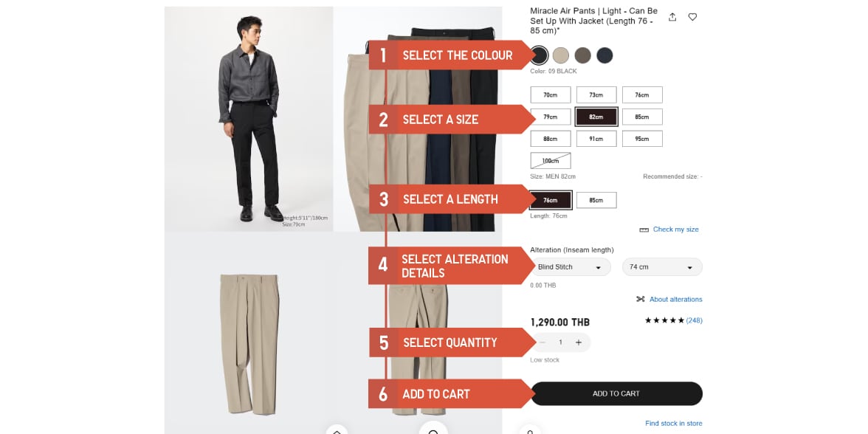Viewport: 868px width, 434px height.
Task: Click the ADD TO CART button
Action: [616, 393]
